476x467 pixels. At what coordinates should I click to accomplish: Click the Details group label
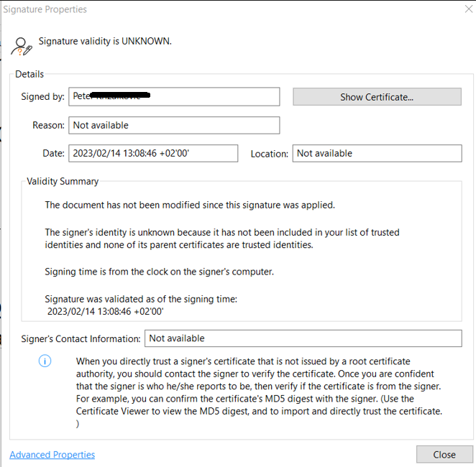pyautogui.click(x=29, y=74)
